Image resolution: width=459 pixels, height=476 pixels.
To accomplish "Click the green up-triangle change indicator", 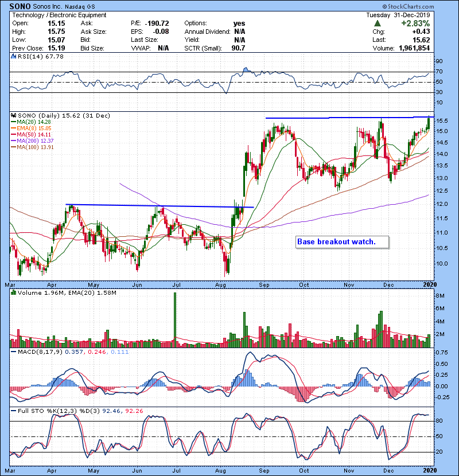I will click(377, 24).
